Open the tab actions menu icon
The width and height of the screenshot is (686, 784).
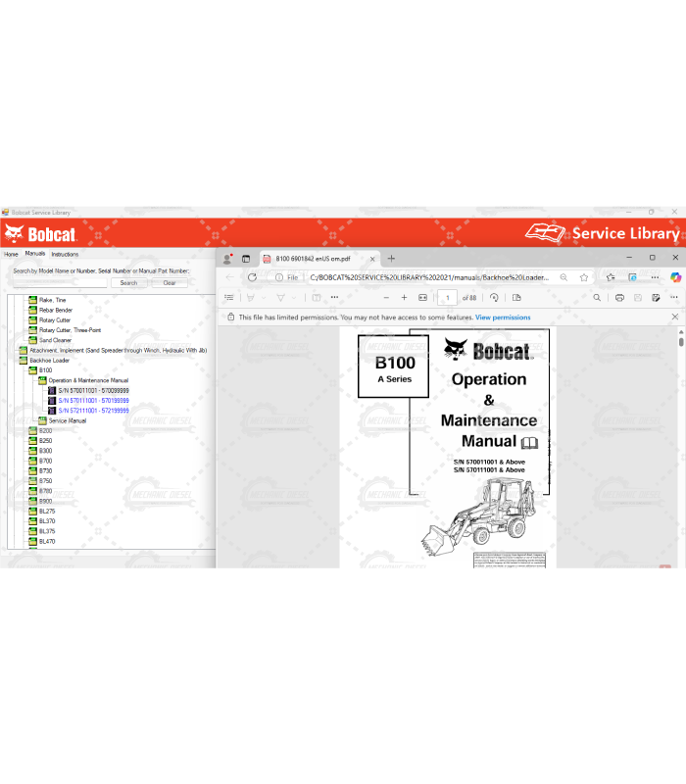click(246, 259)
